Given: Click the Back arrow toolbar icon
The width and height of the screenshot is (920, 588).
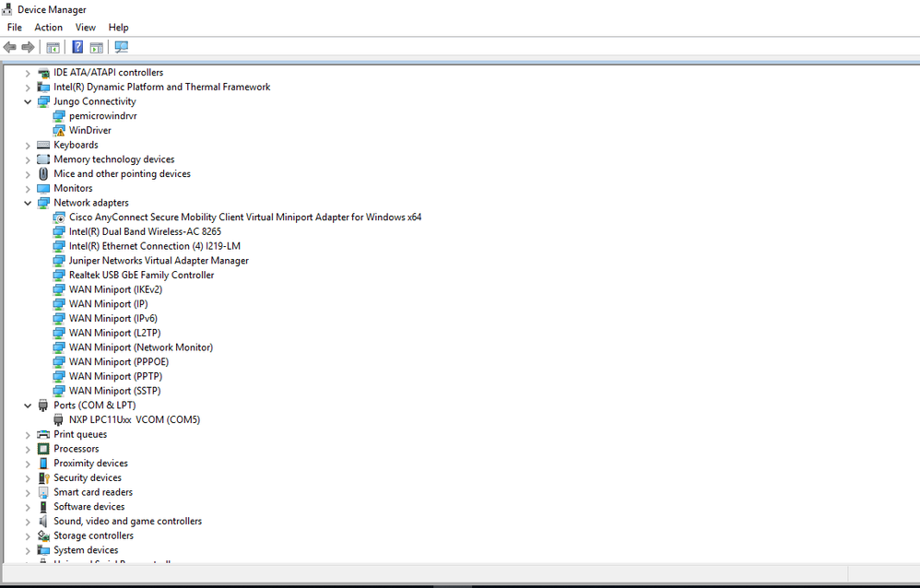Looking at the screenshot, I should pyautogui.click(x=9, y=47).
